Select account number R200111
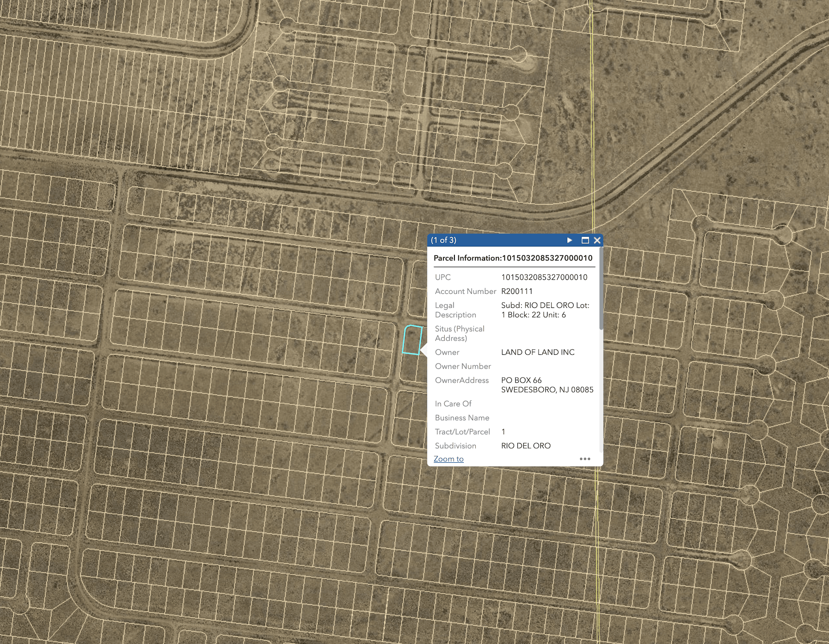The height and width of the screenshot is (644, 829). 517,291
